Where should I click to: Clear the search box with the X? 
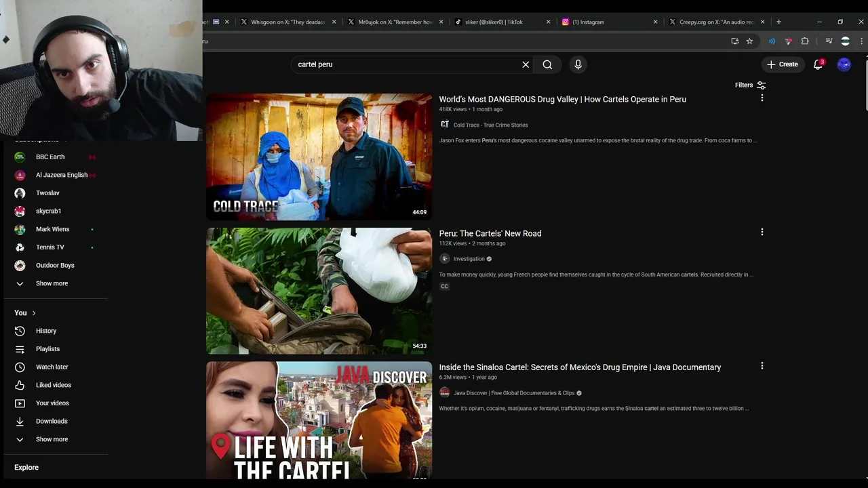(x=526, y=64)
